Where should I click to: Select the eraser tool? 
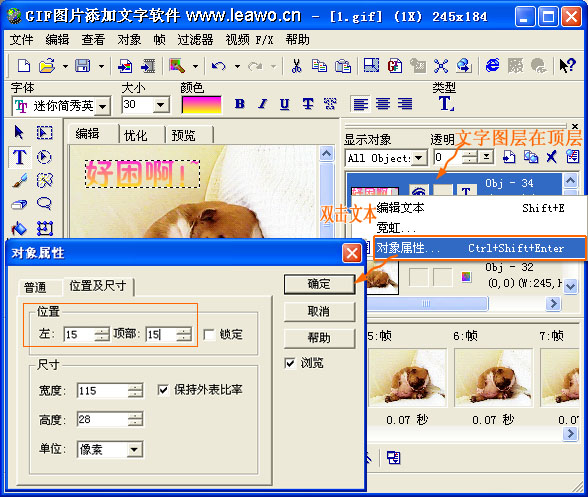20,204
